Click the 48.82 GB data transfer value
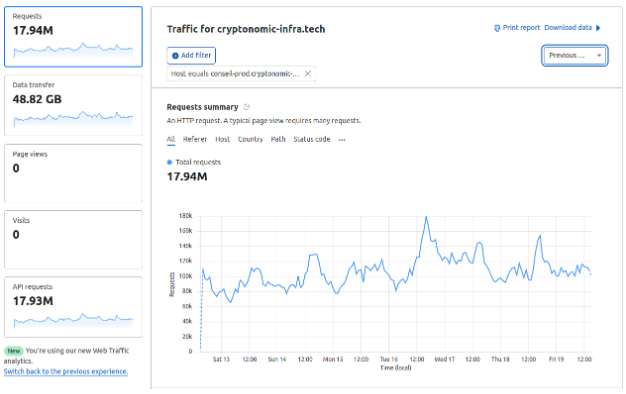Viewport: 626px width, 394px height. pos(37,99)
